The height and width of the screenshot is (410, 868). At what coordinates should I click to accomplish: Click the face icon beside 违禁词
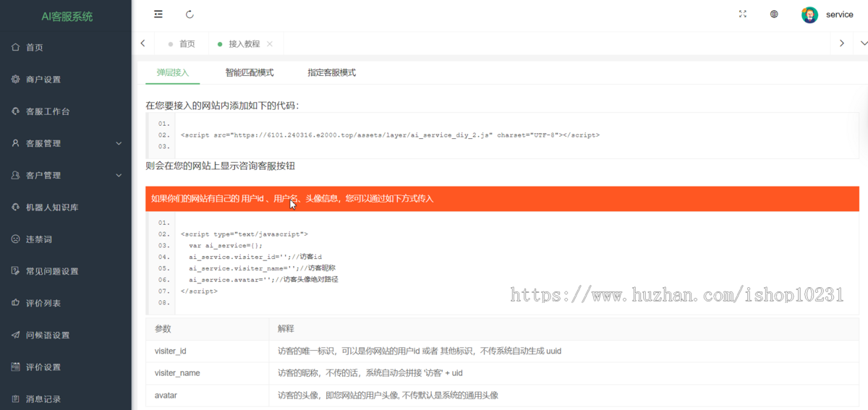pos(16,239)
